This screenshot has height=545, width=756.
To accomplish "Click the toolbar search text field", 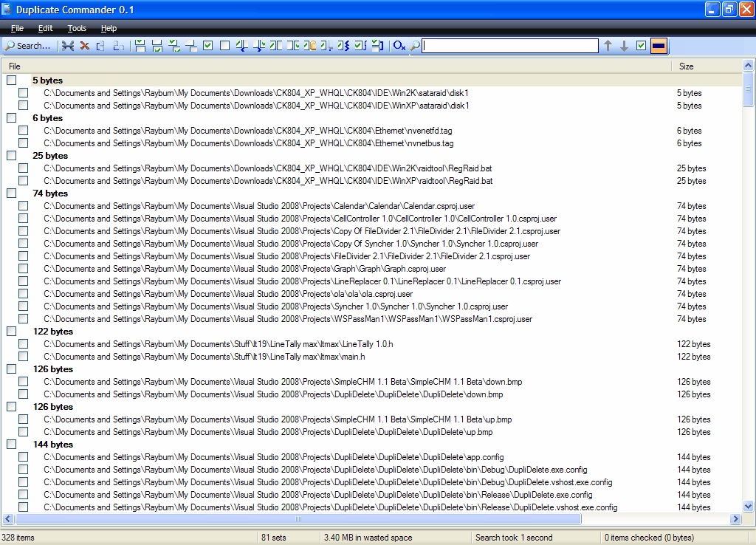I will click(x=510, y=46).
